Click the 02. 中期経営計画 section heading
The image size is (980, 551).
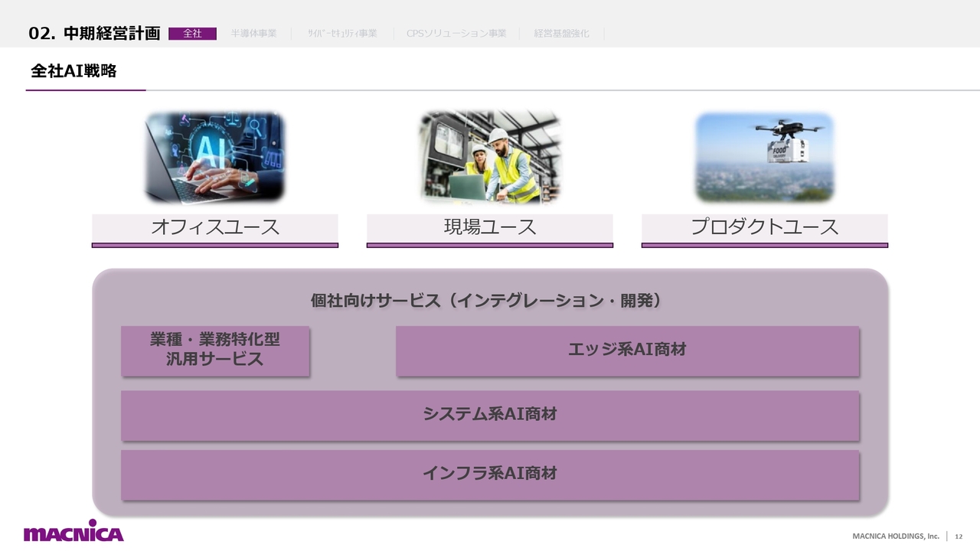(94, 34)
